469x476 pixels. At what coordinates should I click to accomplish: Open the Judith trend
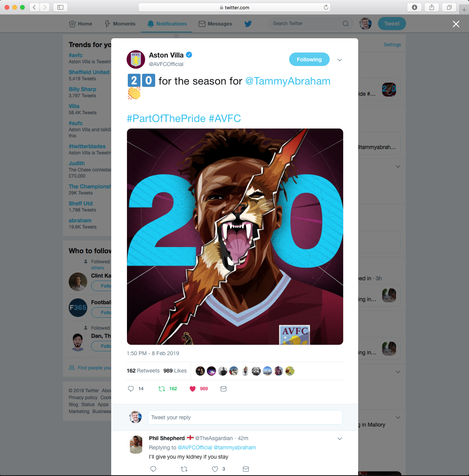tap(77, 163)
